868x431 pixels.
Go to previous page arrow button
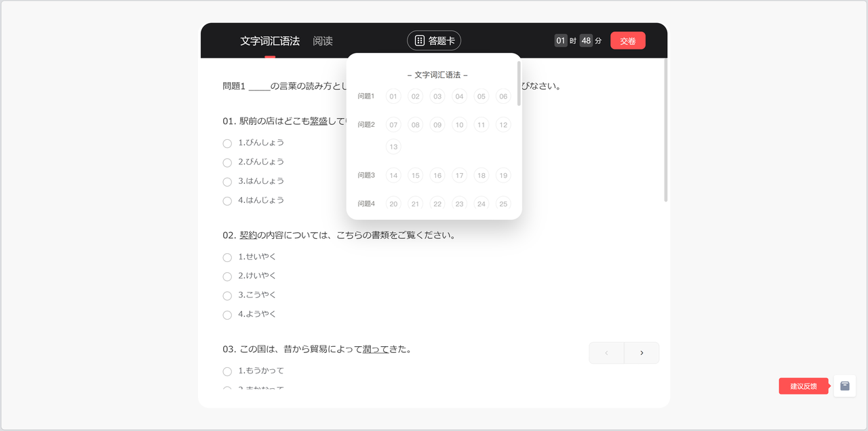(607, 353)
